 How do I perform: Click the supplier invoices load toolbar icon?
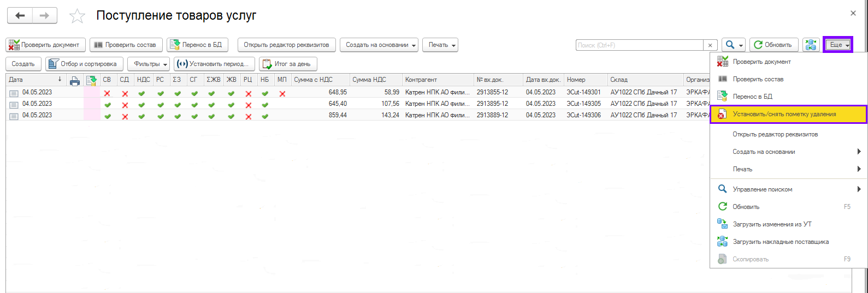click(x=811, y=45)
